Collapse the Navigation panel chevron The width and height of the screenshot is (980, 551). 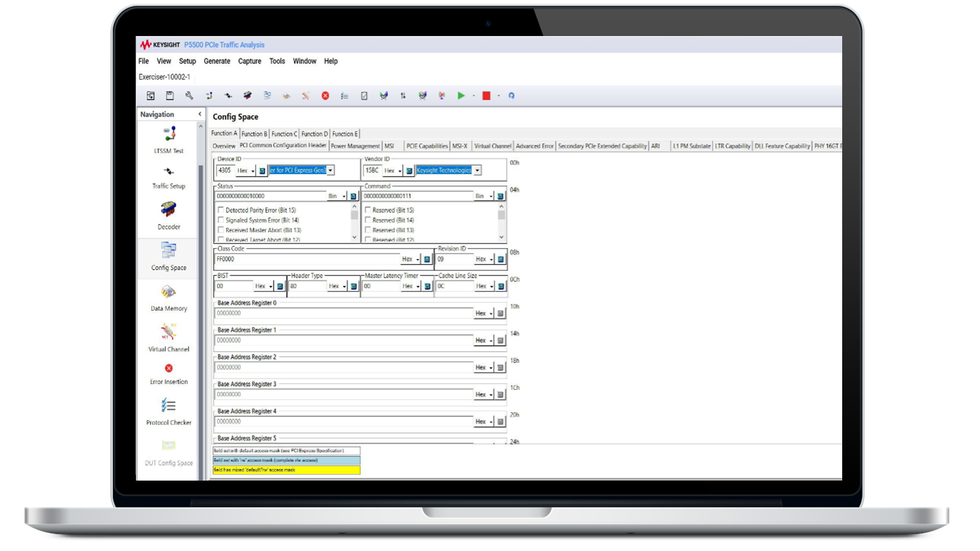200,114
